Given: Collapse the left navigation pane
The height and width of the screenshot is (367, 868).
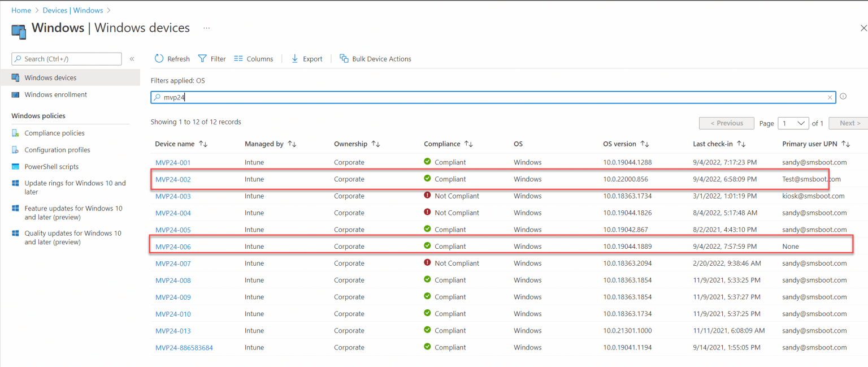Looking at the screenshot, I should [132, 58].
